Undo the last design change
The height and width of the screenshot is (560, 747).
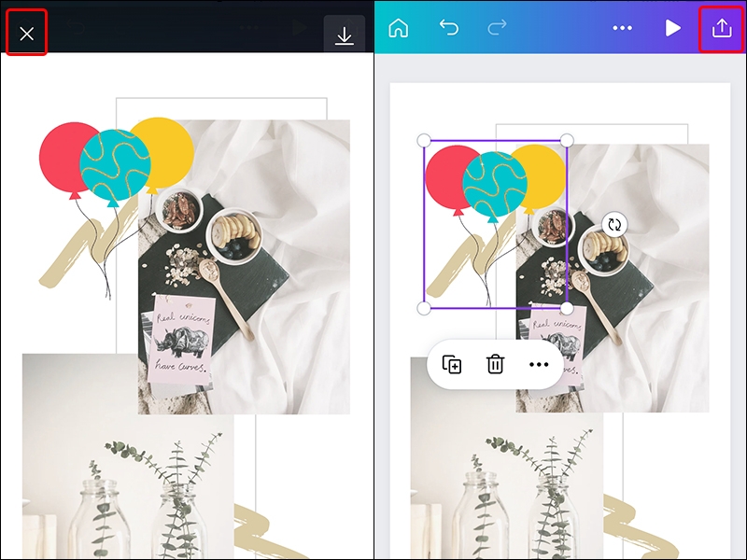(x=449, y=28)
